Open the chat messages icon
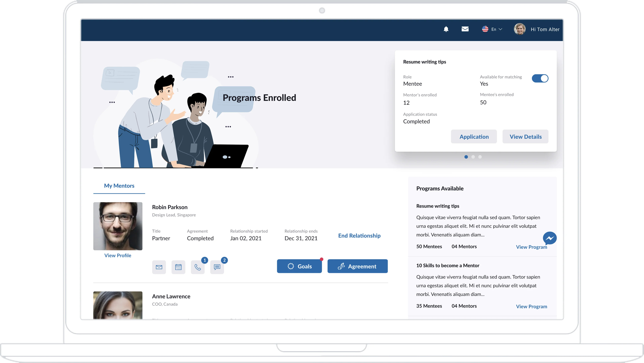 click(x=217, y=267)
